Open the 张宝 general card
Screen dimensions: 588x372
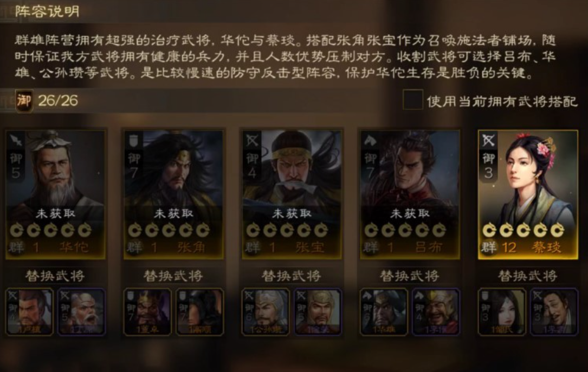tap(292, 194)
